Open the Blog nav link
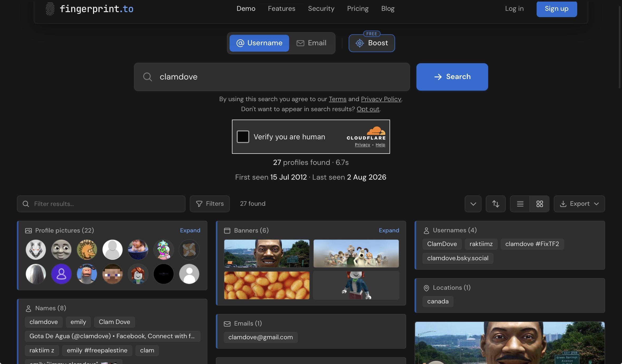Screen dimensions: 622x364 coord(388,8)
